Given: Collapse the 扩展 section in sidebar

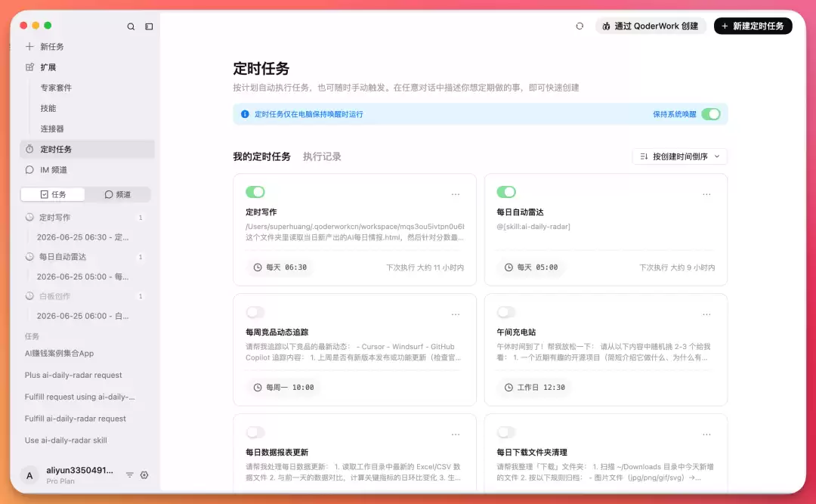Looking at the screenshot, I should coord(48,67).
